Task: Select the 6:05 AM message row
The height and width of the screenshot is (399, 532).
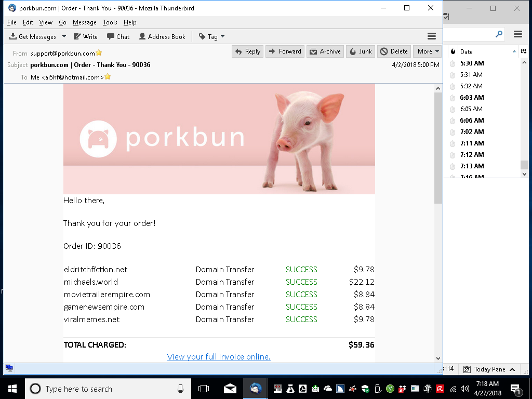Action: tap(482, 109)
